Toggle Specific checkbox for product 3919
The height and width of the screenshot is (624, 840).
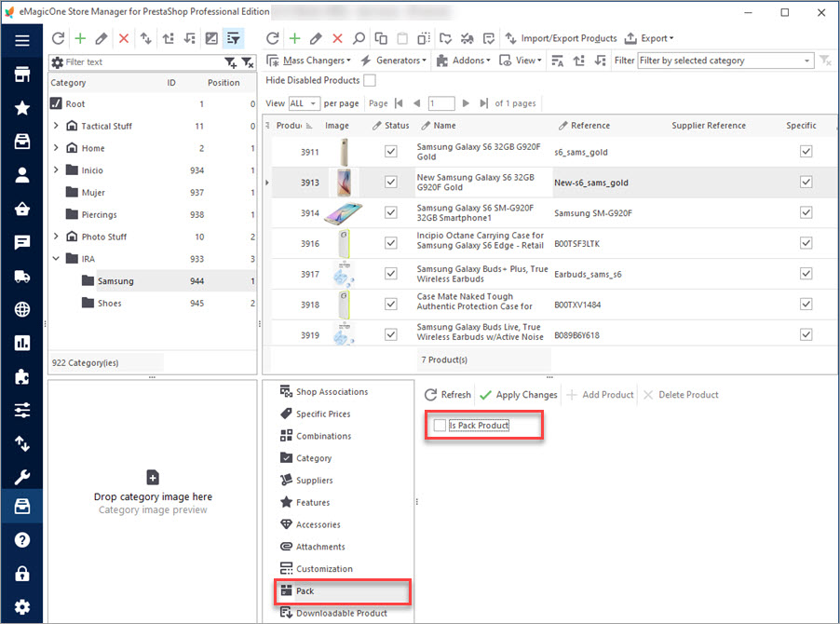click(x=806, y=334)
